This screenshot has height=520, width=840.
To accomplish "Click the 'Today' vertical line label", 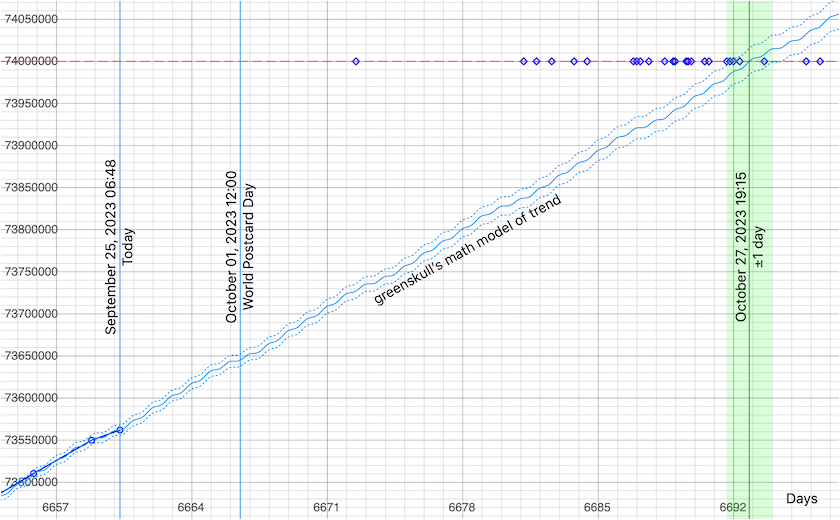I will pyautogui.click(x=128, y=246).
